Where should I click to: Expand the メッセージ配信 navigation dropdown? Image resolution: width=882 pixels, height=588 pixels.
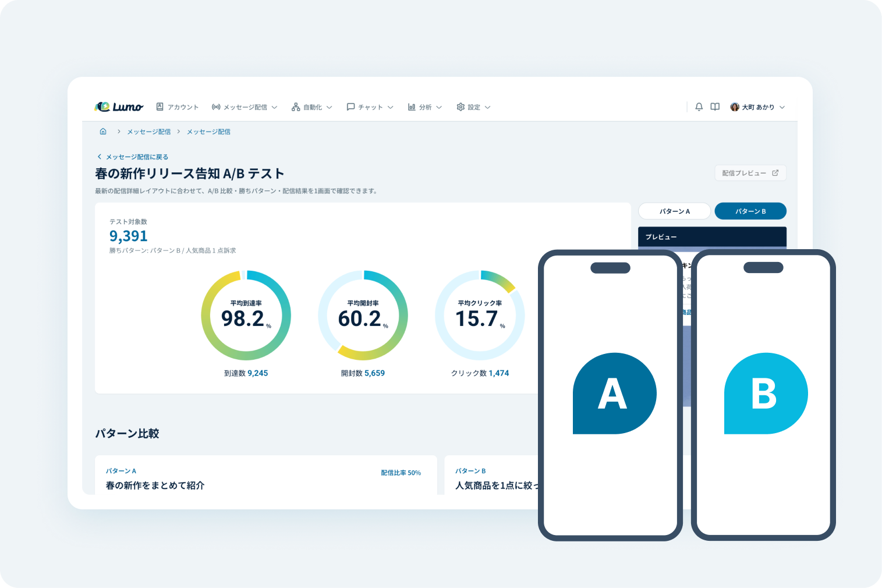click(275, 107)
